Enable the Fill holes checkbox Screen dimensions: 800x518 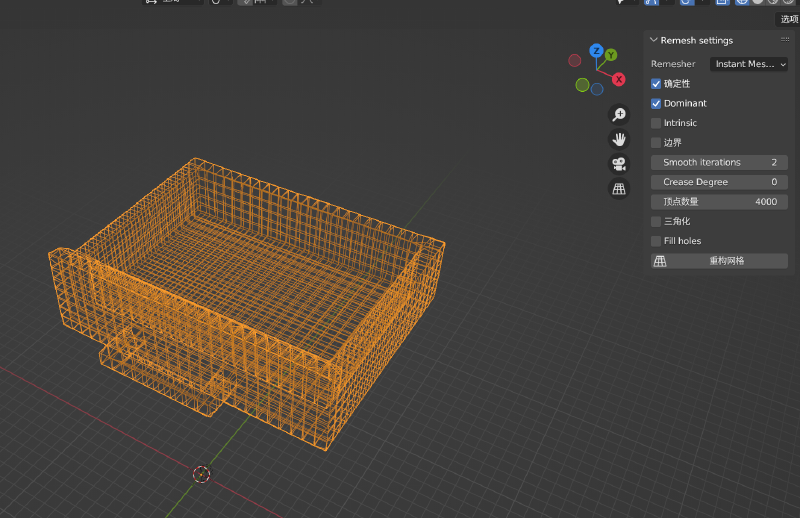point(656,241)
